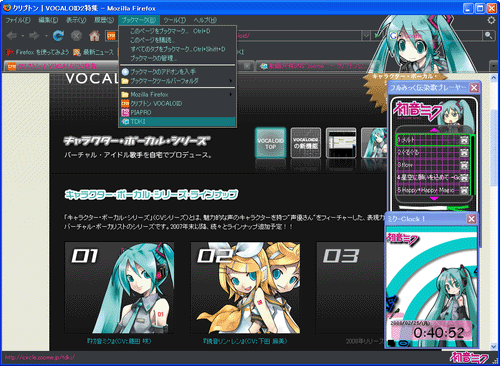500x366 pixels.
Task: Choose すべてのタブをブックマーク entry
Action: coord(178,49)
